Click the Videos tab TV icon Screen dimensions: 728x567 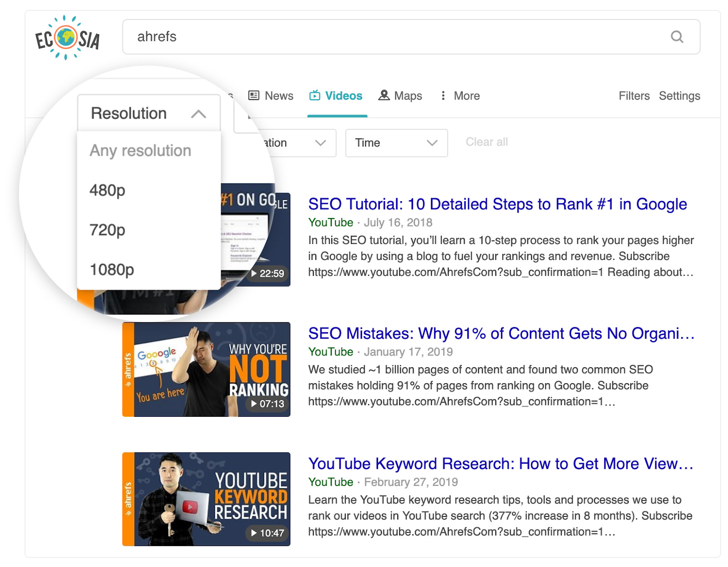(314, 95)
